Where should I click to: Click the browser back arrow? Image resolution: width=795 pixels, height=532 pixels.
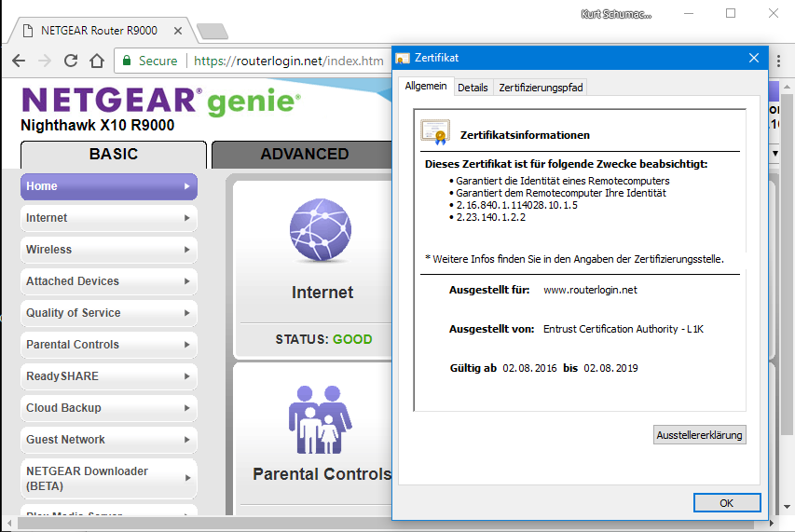click(x=19, y=61)
